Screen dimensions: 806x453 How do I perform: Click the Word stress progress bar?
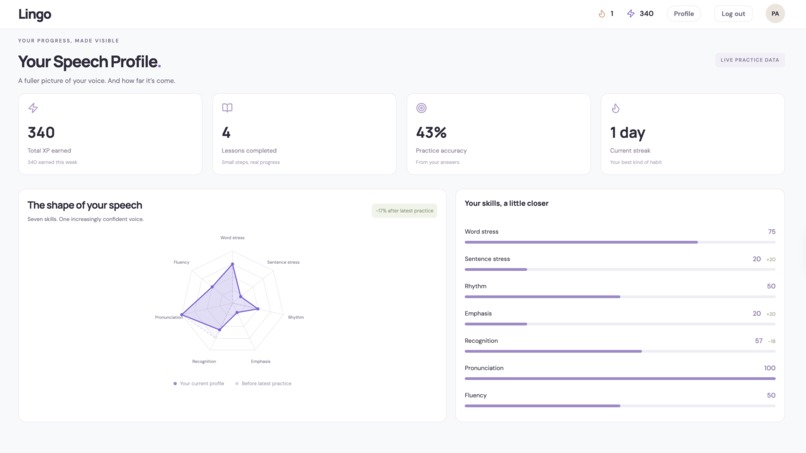[620, 242]
